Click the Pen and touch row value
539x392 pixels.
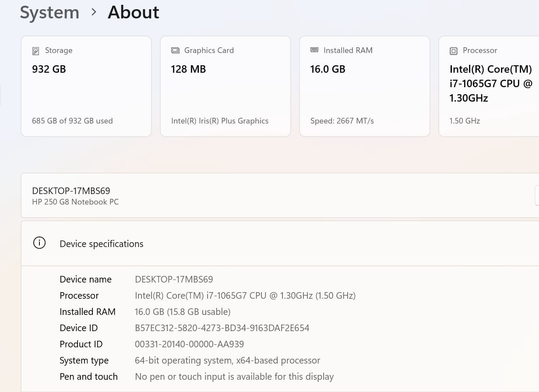point(234,377)
